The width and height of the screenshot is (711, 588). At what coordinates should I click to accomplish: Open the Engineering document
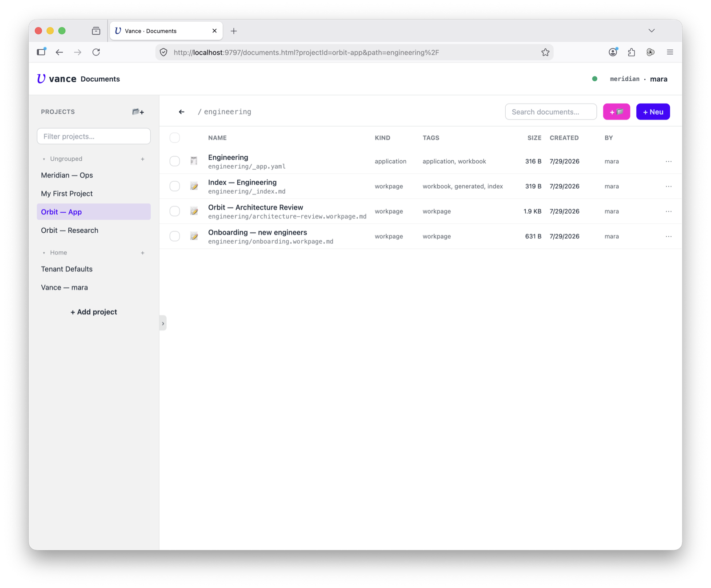pyautogui.click(x=228, y=157)
